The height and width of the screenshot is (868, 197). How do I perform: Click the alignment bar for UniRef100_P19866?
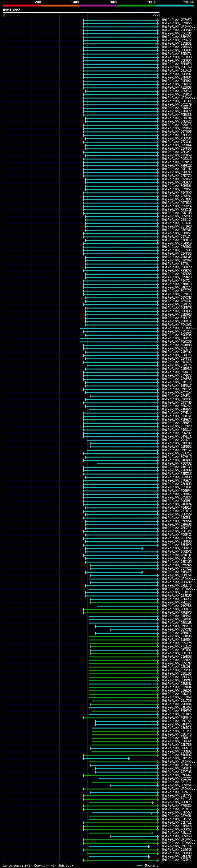coord(121,128)
